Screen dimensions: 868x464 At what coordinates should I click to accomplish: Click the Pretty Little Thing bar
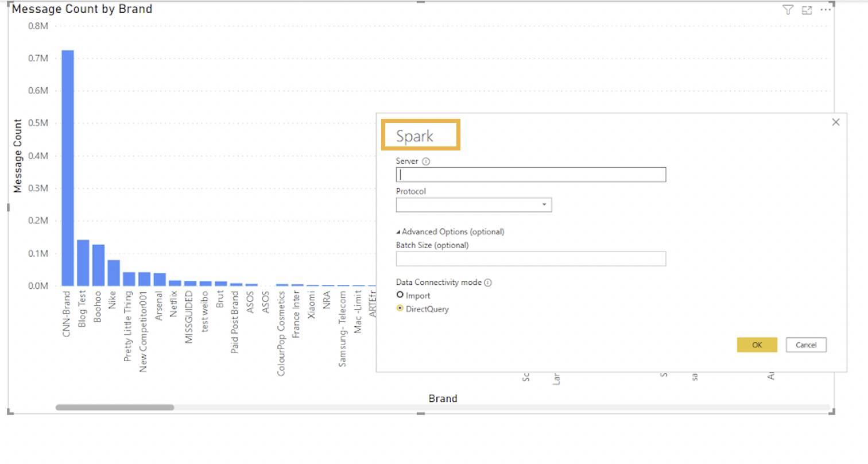(x=129, y=279)
